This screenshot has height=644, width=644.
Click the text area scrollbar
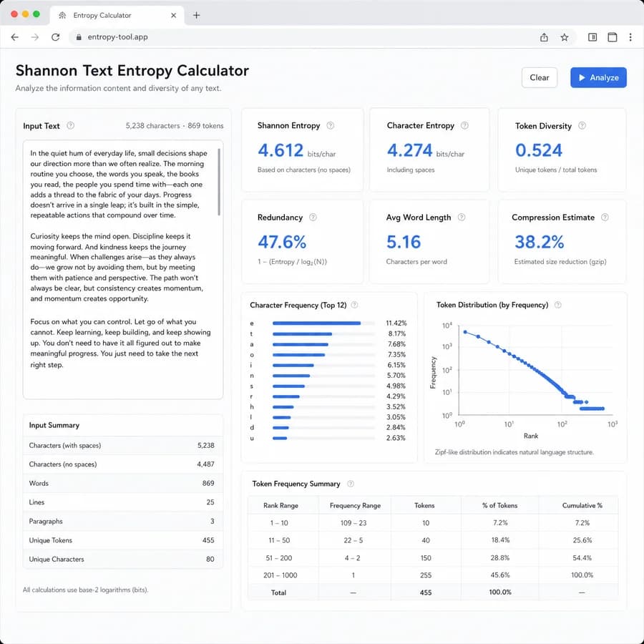(x=219, y=182)
